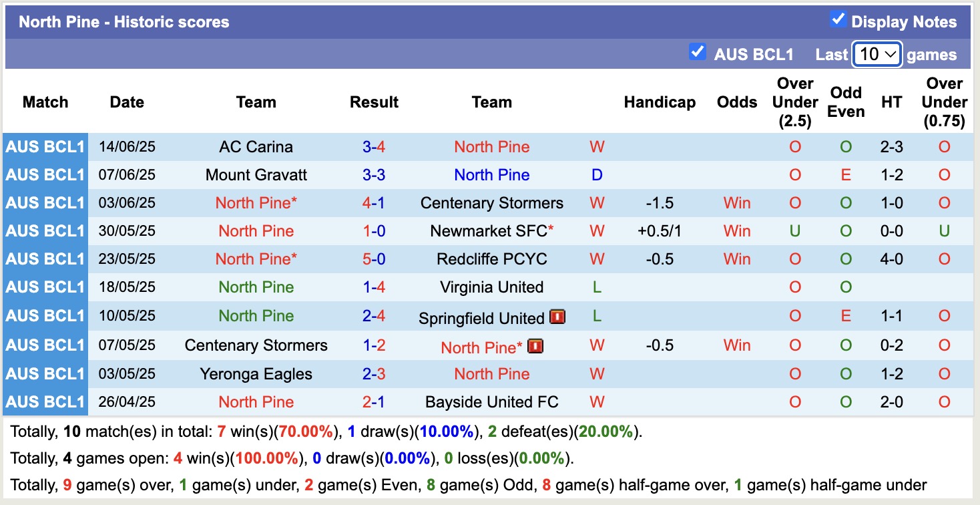Viewport: 980px width, 505px height.
Task: Click red card icon beside North Pine
Action: point(535,346)
